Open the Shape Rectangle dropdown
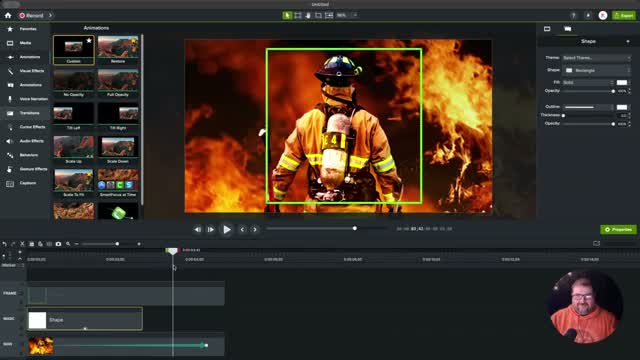This screenshot has height=360, width=640. [597, 70]
